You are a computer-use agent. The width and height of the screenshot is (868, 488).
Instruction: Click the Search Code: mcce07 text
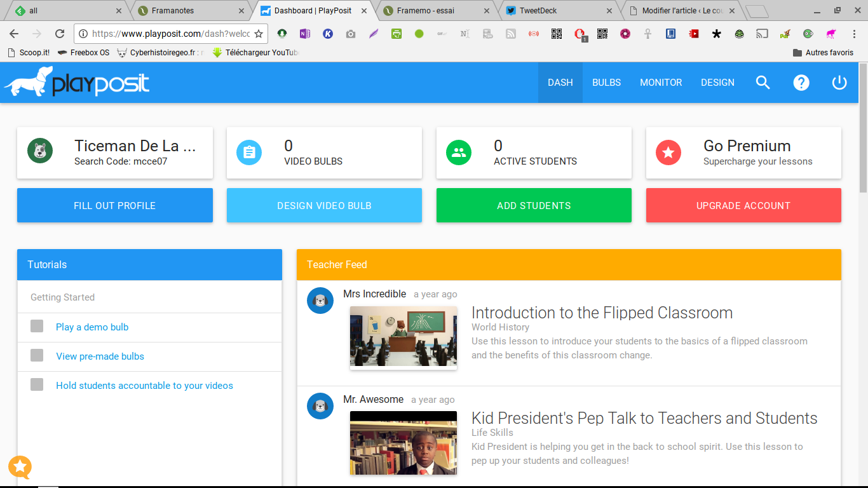pyautogui.click(x=121, y=161)
